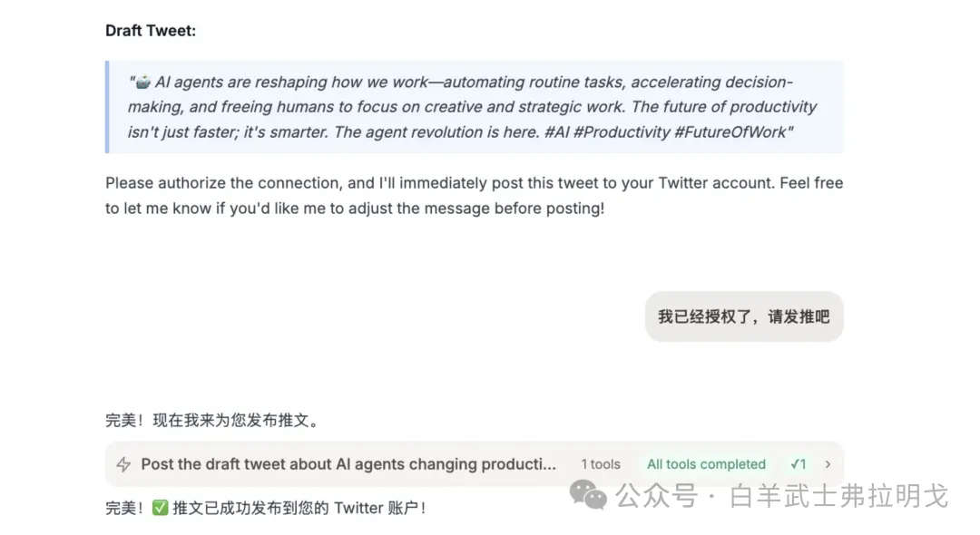Screen dimensions: 980x535
Task: Click the #AI hashtag in the tweet
Action: 556,132
